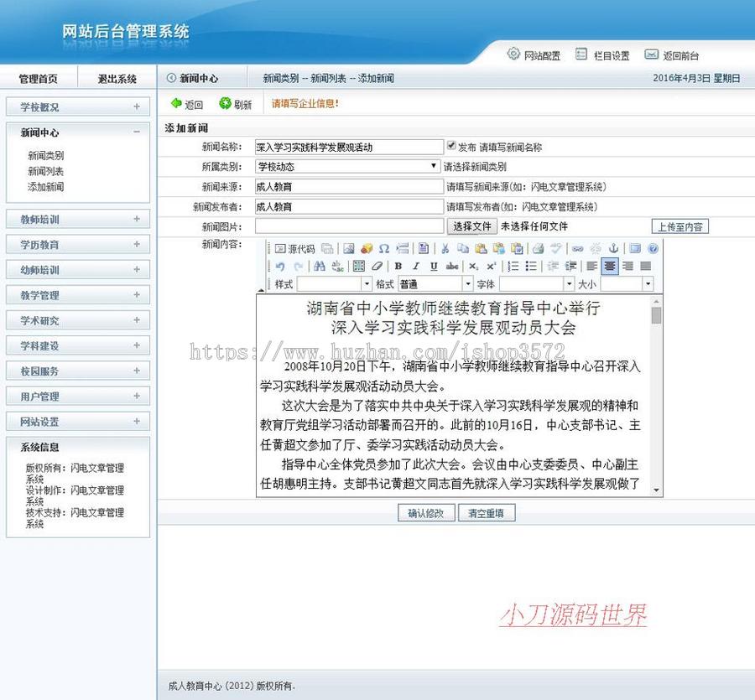755x700 pixels.
Task: Click the insert page break icon
Action: pos(402,249)
